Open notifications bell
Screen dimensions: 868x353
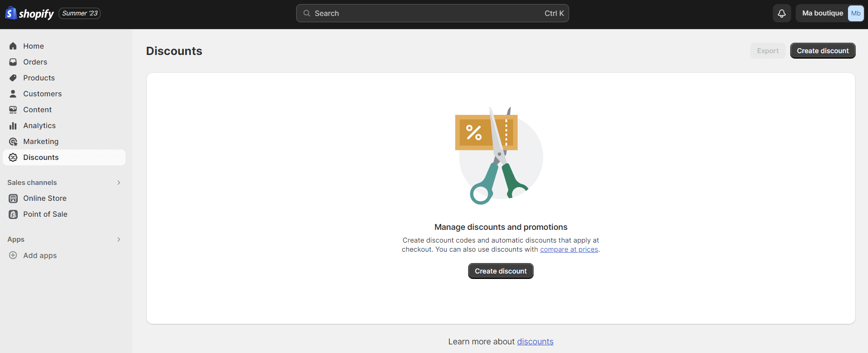coord(782,13)
